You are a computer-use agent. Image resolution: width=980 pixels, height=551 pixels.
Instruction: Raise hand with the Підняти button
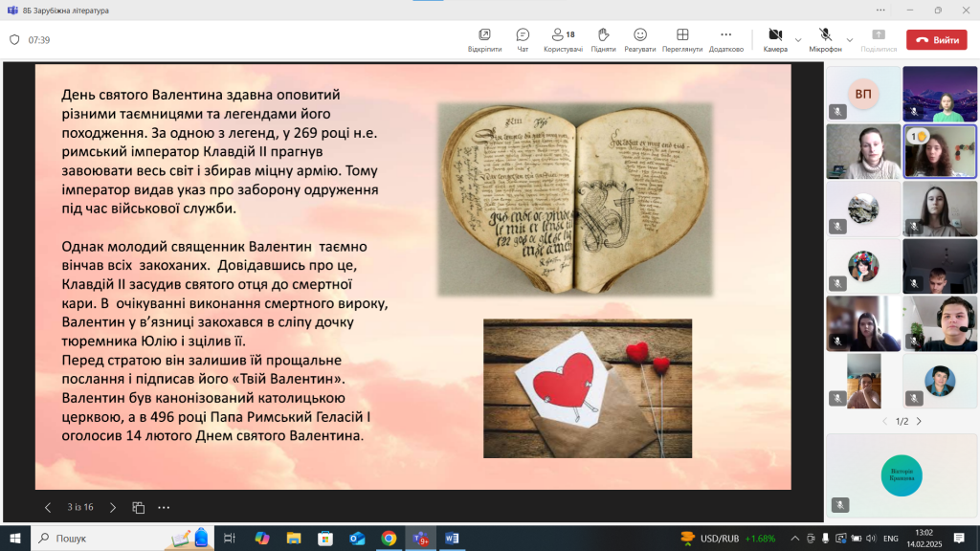tap(603, 39)
